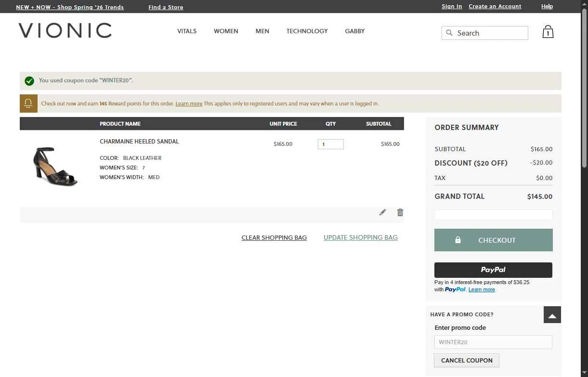Click the rewards bell icon
Screen dimensions: 588x377
28,104
